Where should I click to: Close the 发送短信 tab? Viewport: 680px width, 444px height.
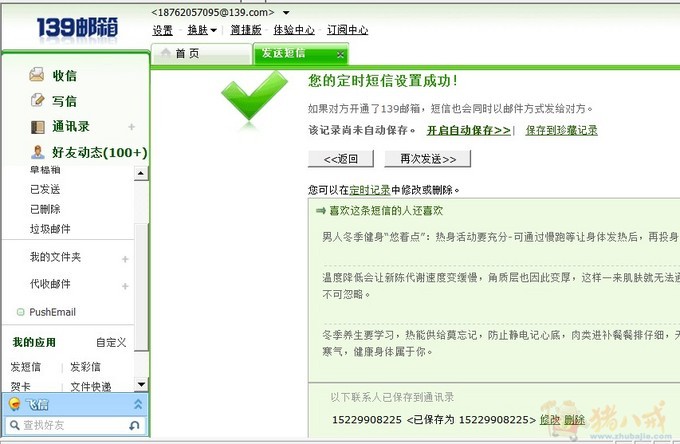tap(340, 54)
